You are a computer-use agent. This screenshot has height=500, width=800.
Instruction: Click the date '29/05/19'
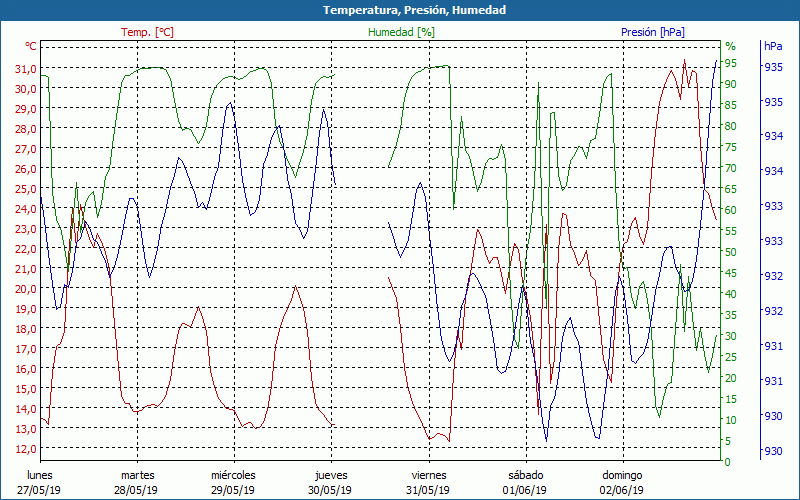click(x=233, y=490)
